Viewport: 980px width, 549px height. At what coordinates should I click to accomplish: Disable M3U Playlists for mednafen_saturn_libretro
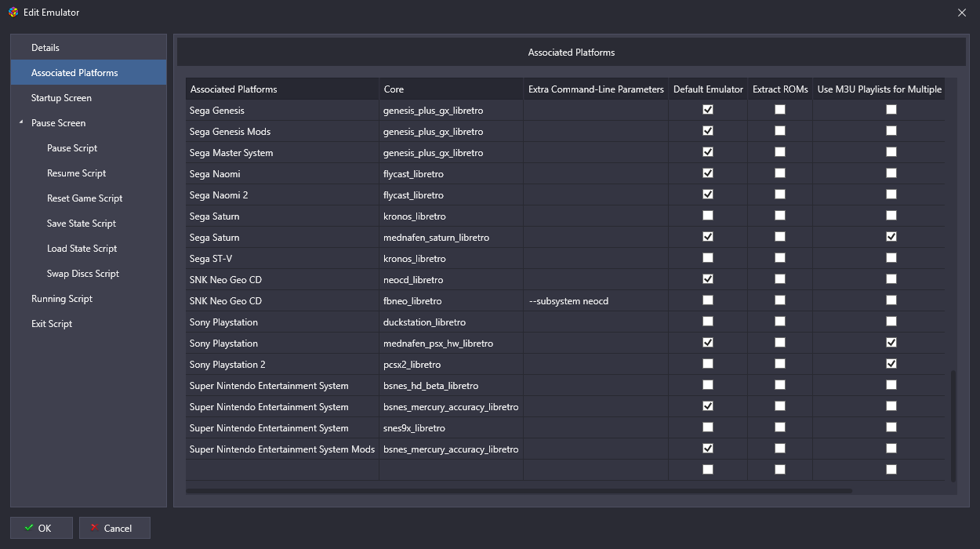pos(891,237)
